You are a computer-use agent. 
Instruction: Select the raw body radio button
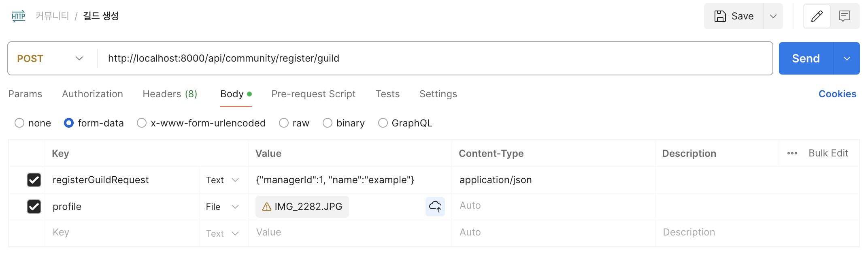[x=284, y=123]
